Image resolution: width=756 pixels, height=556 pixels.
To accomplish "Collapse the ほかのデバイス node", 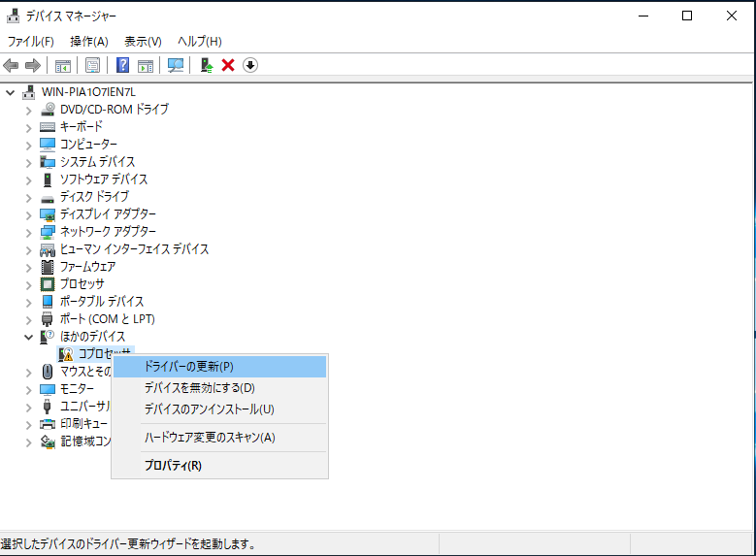I will pos(28,337).
